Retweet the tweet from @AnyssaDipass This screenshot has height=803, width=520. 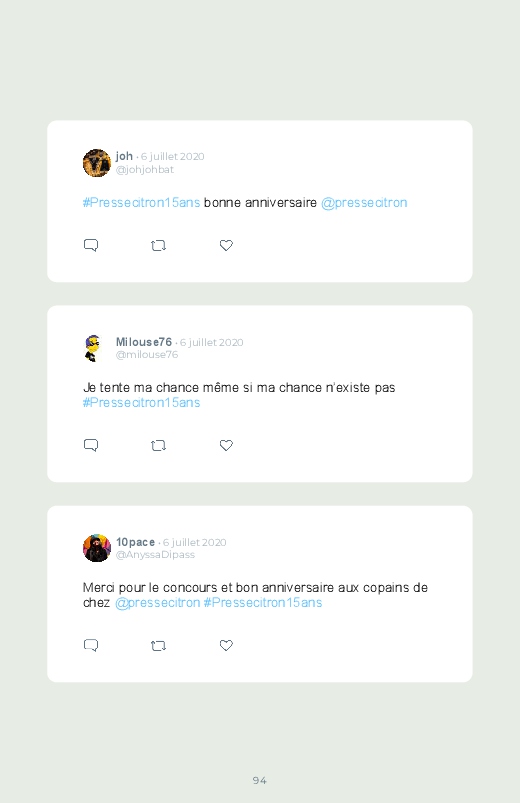click(x=158, y=646)
